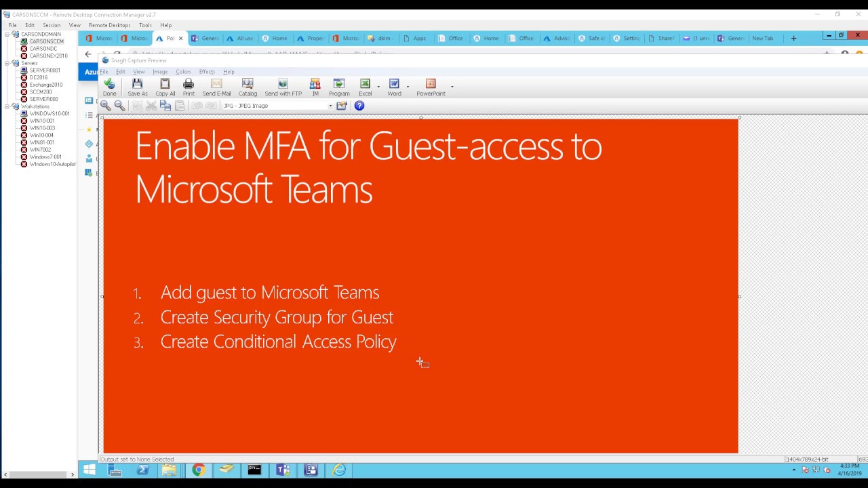Image resolution: width=868 pixels, height=488 pixels.
Task: Click the Done button in SnagIt toolbar
Action: point(110,87)
